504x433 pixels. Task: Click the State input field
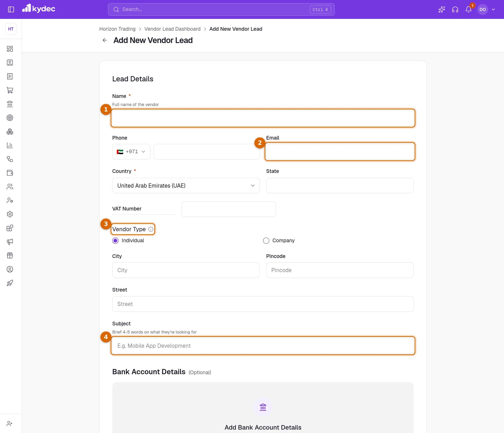pyautogui.click(x=340, y=186)
